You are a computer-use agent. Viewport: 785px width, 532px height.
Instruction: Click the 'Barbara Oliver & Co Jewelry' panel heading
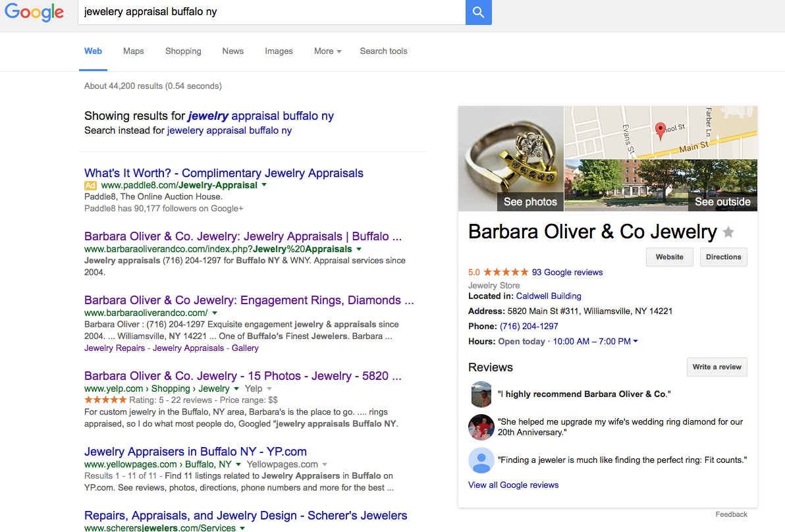pos(592,232)
